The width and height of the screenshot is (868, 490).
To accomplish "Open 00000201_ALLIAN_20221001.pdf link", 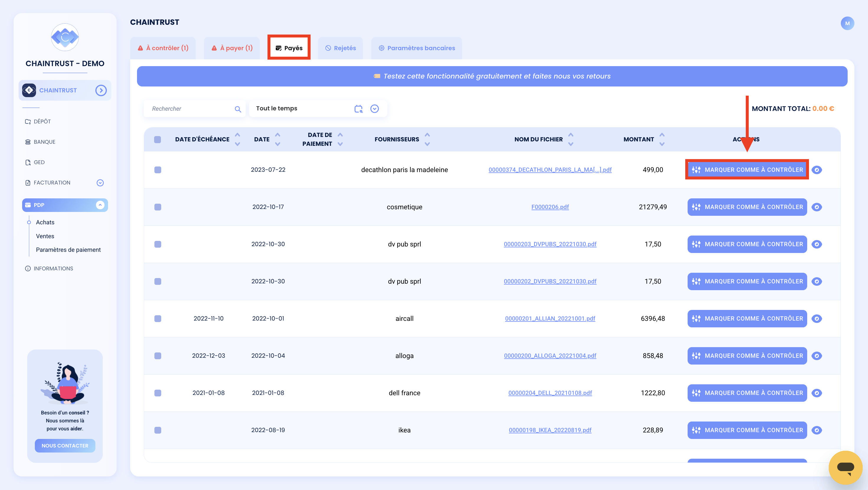I will click(550, 318).
